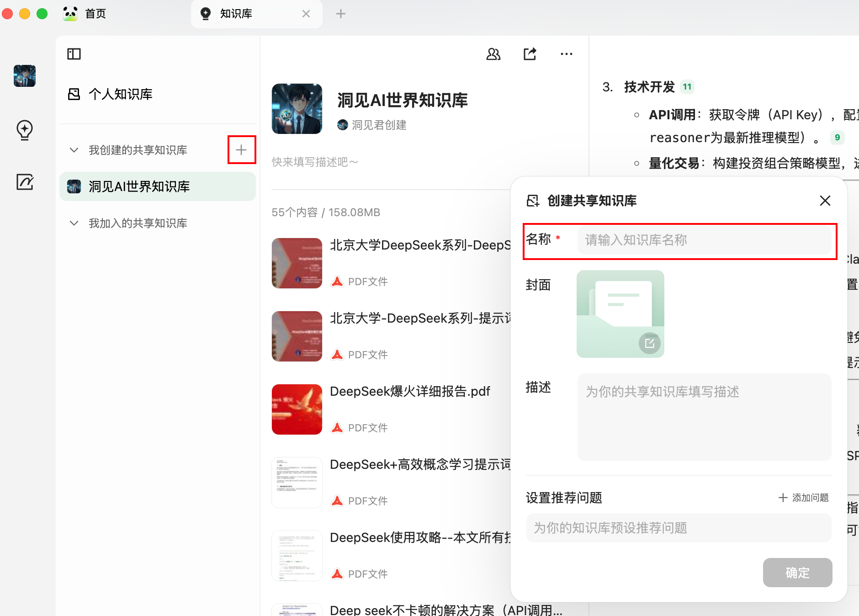Click PDF icon under DeepSeek爆火详细报告.pdf

[x=337, y=428]
